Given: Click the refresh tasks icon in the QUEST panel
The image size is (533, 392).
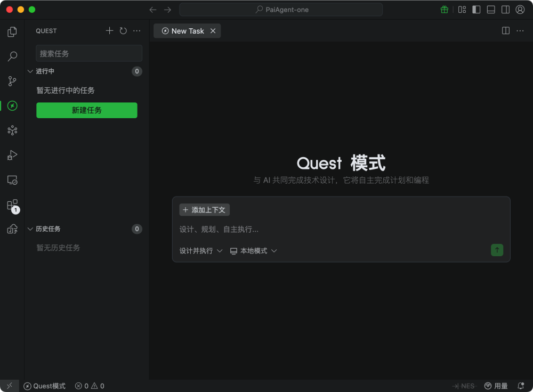Looking at the screenshot, I should pyautogui.click(x=123, y=31).
